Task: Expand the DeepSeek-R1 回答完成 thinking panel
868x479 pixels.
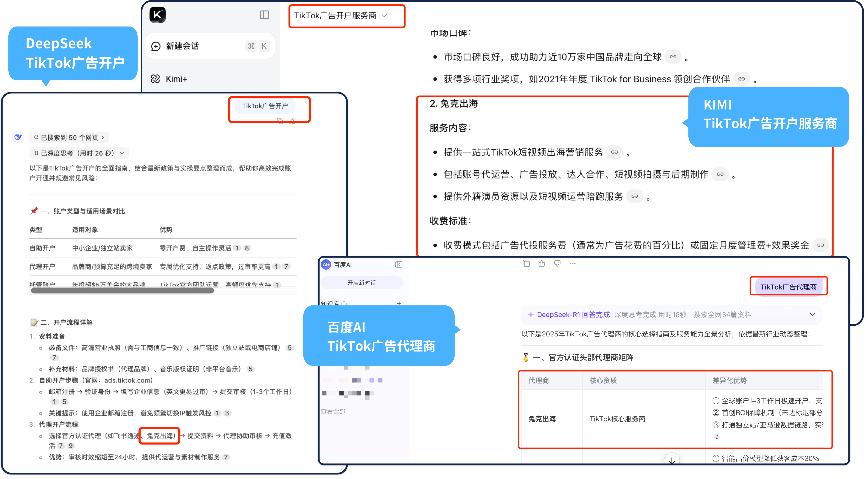Action: click(812, 314)
